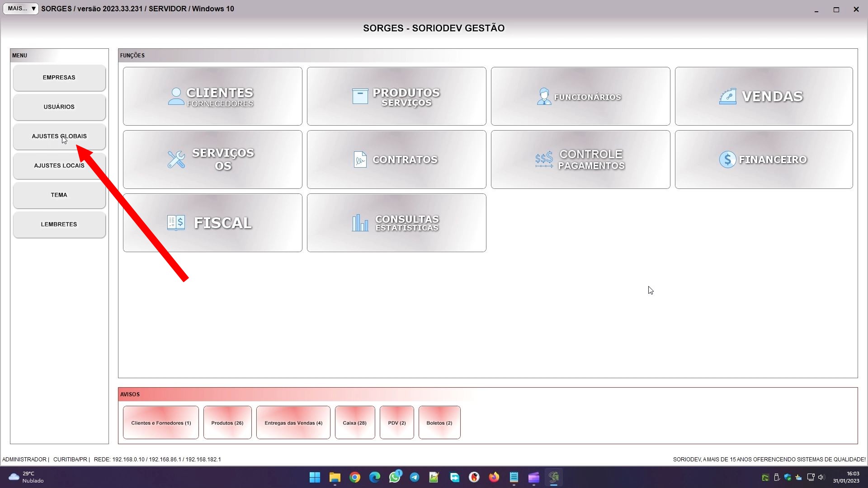Open the Consultas Estatísticas module

tap(396, 223)
